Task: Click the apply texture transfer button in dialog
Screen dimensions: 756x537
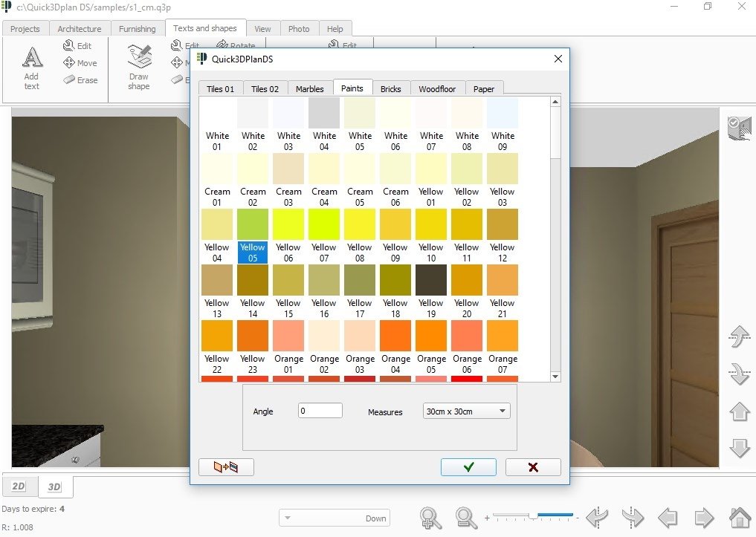Action: 226,466
